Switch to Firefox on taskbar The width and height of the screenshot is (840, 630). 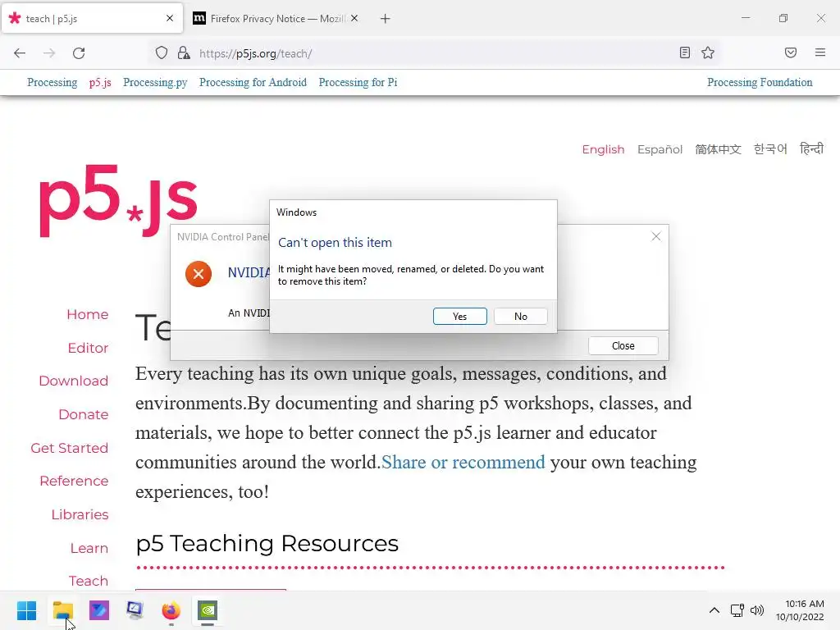(171, 610)
